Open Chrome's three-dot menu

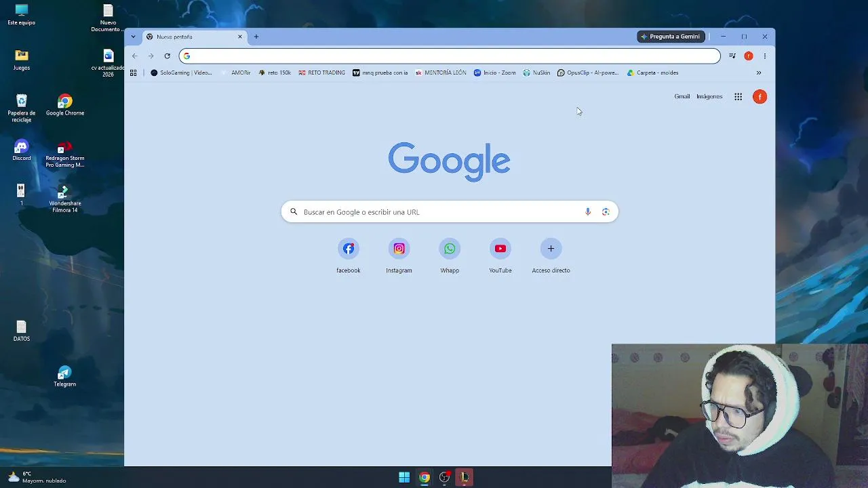coord(764,56)
